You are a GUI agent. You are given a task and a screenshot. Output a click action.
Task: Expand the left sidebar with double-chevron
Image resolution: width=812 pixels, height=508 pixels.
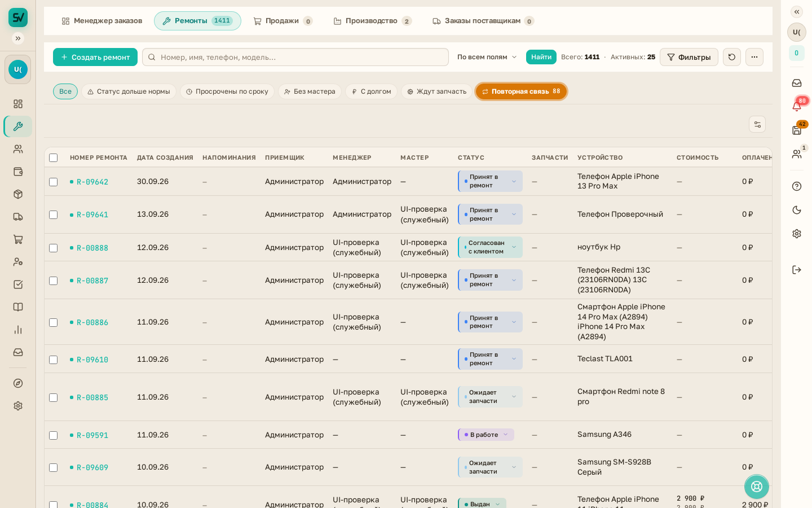(18, 38)
